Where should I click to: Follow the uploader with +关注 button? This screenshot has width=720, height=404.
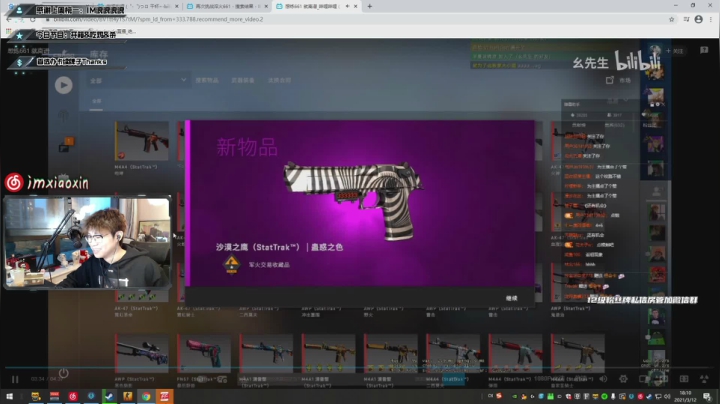coord(675,51)
